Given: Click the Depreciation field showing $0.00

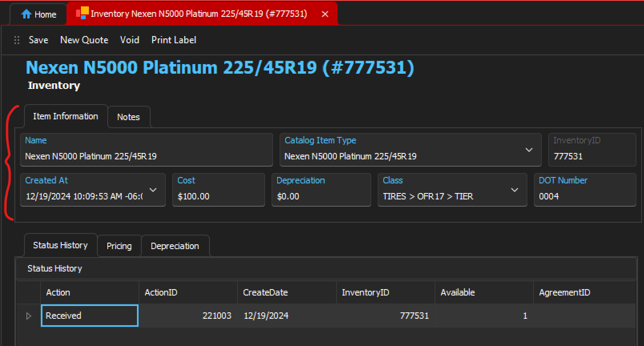Looking at the screenshot, I should coord(321,190).
